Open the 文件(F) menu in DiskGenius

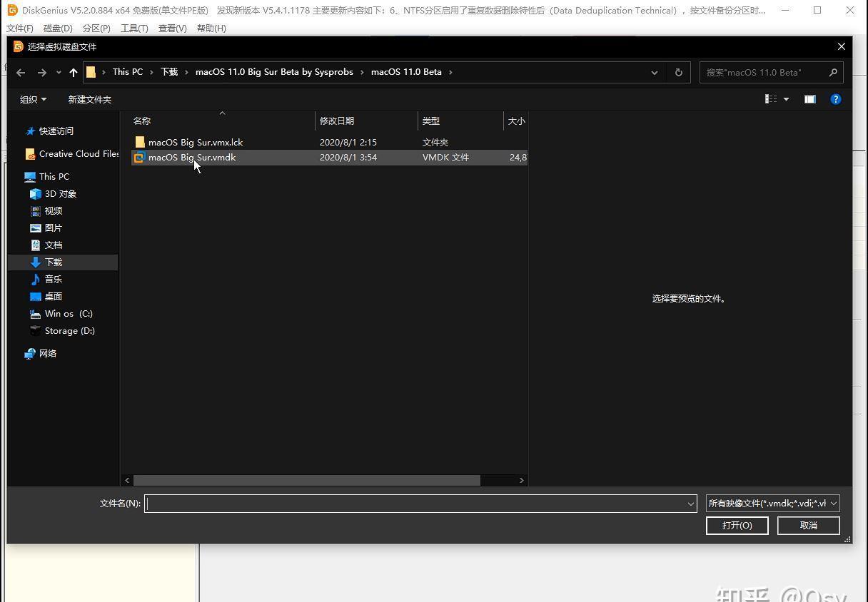(20, 29)
